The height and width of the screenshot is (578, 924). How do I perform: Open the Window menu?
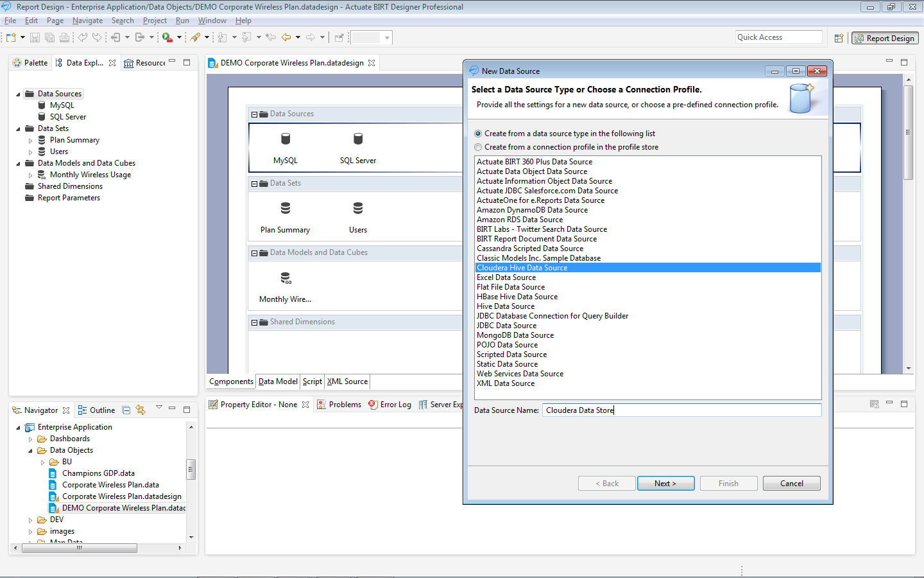[x=212, y=21]
